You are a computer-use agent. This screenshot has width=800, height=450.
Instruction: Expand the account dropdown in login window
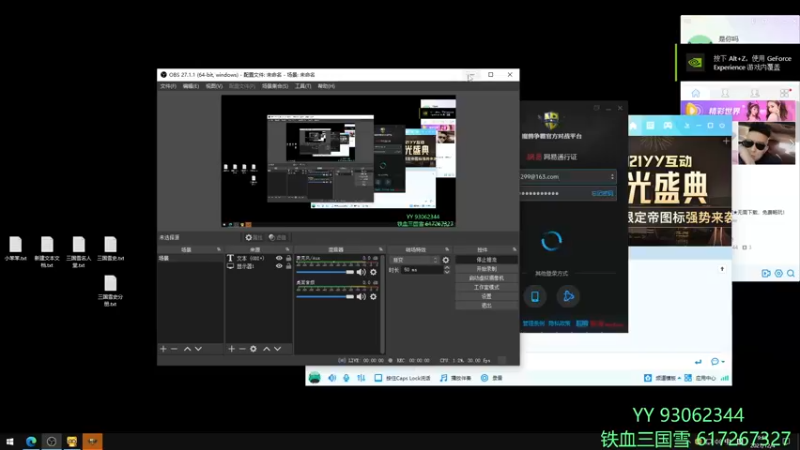tap(612, 177)
